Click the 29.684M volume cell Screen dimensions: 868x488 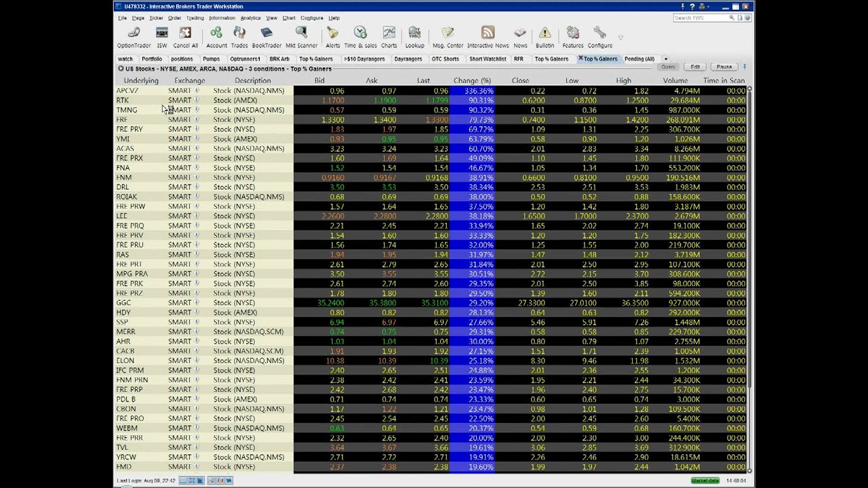click(684, 100)
